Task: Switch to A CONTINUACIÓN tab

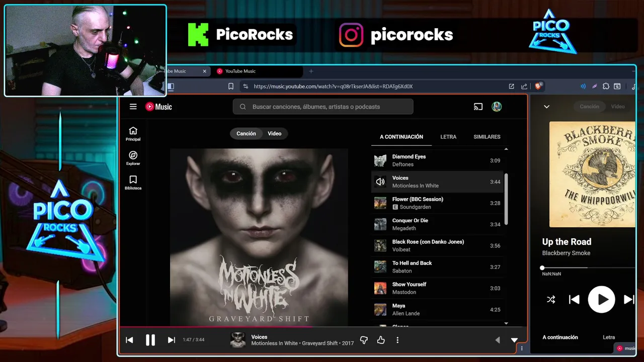Action: pos(401,137)
